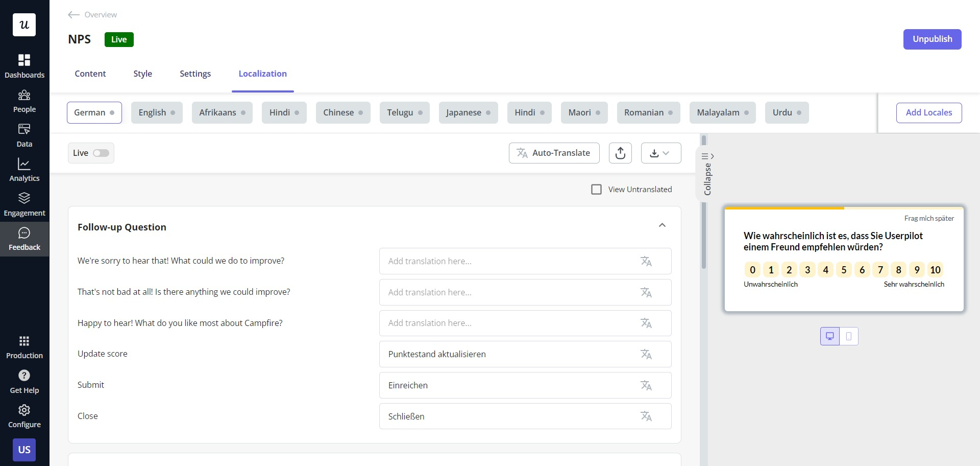Enable the View Untranslated checkbox

(x=596, y=189)
